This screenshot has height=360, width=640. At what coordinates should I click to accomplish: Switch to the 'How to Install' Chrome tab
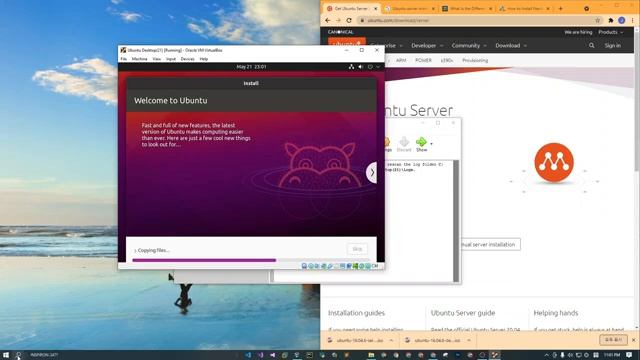524,9
